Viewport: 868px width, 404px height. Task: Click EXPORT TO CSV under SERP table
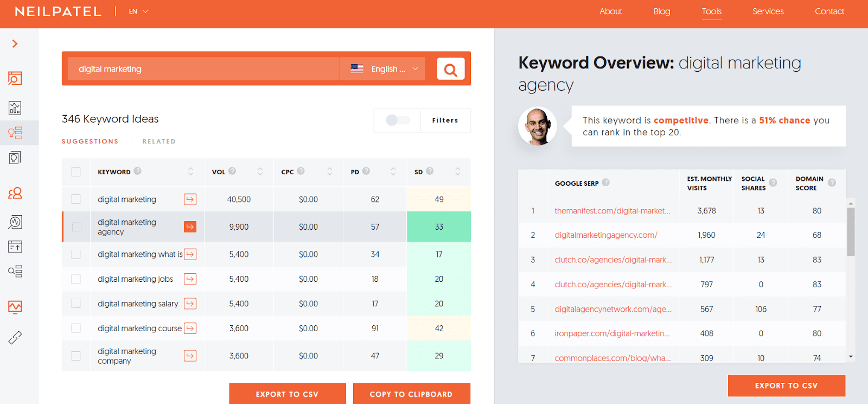point(787,386)
